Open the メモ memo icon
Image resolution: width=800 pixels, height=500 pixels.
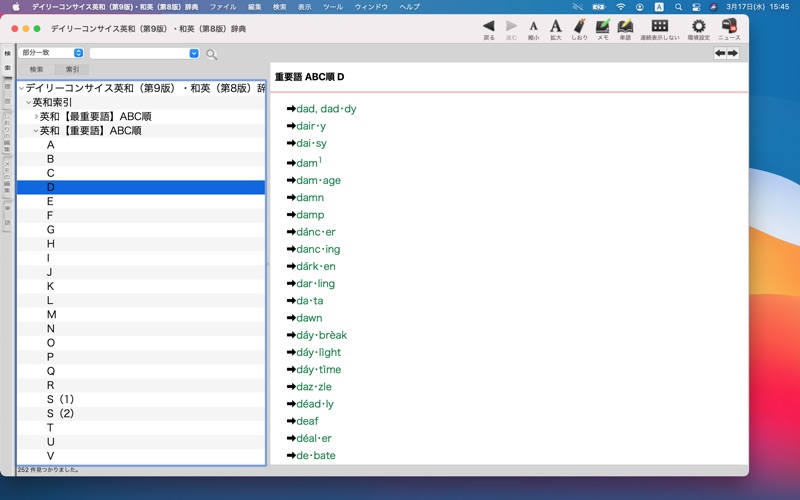(603, 26)
